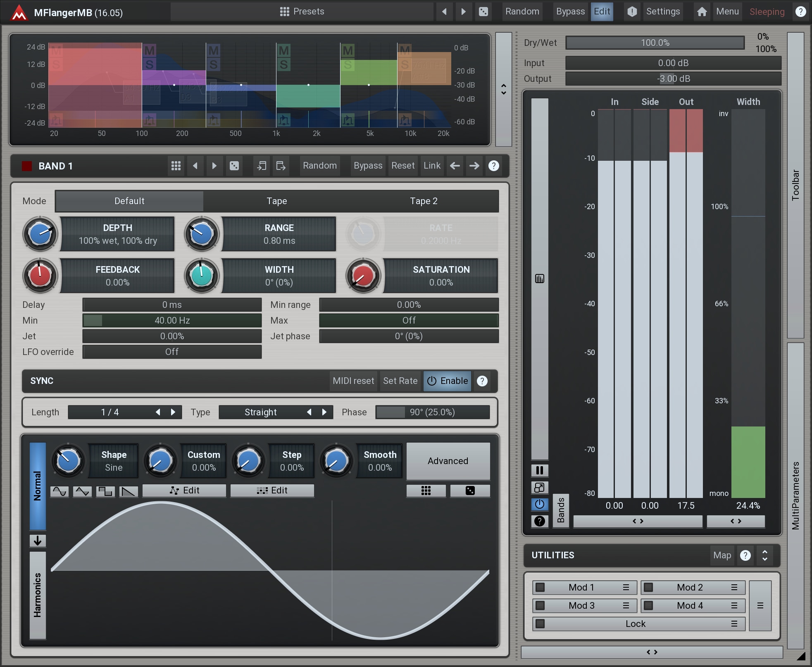The height and width of the screenshot is (667, 812).
Task: Select the sawtooth wave shape icon
Action: click(129, 491)
